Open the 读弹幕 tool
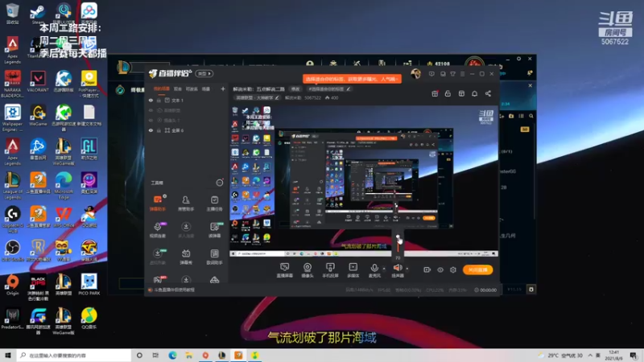 pos(214,230)
